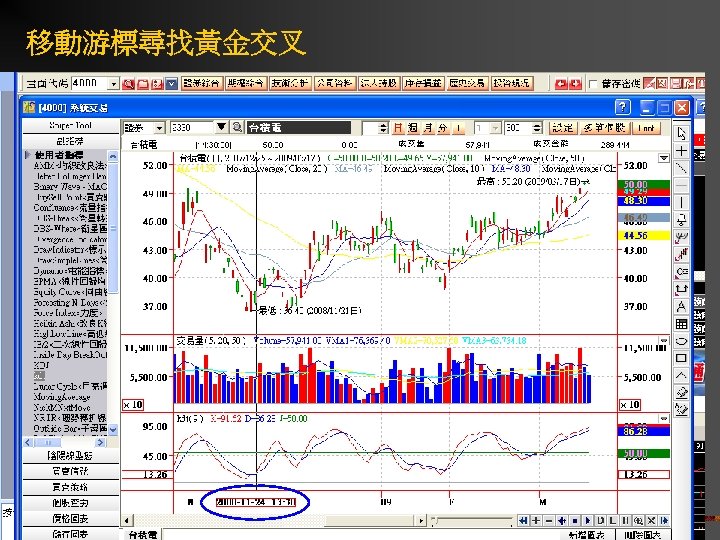Toggle the 儲存密碼 checkbox
Image resolution: width=720 pixels, height=540 pixels.
[593, 84]
